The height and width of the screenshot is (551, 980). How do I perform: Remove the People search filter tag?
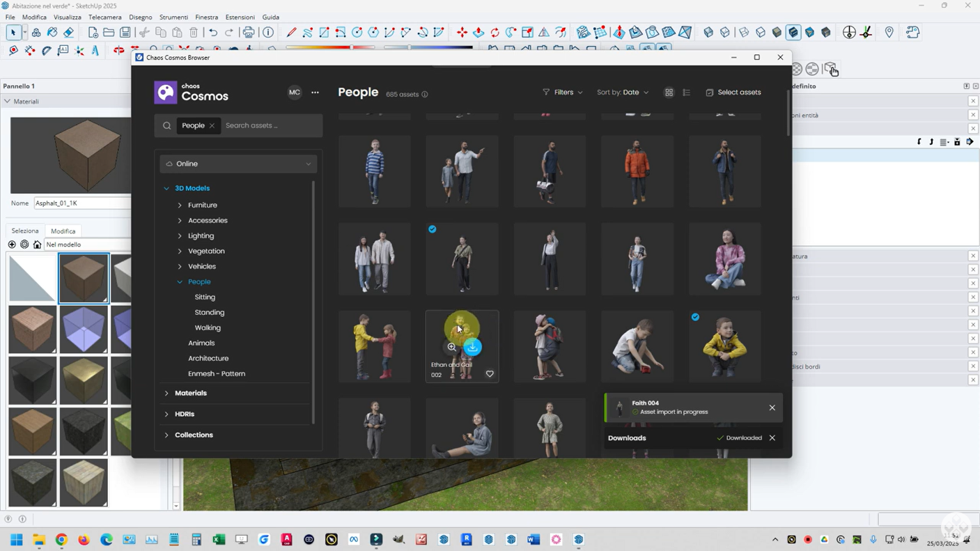212,126
